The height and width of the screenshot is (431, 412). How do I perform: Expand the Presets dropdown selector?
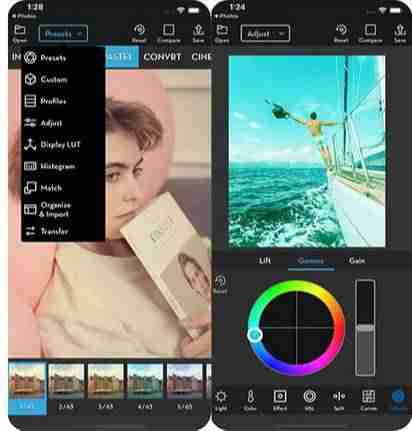click(x=63, y=34)
